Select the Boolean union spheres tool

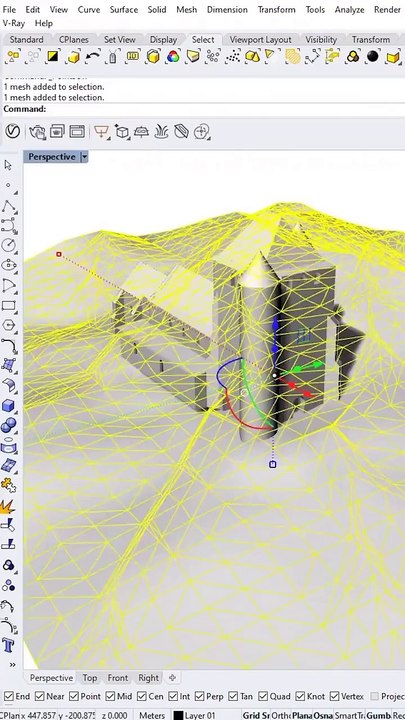click(9, 426)
